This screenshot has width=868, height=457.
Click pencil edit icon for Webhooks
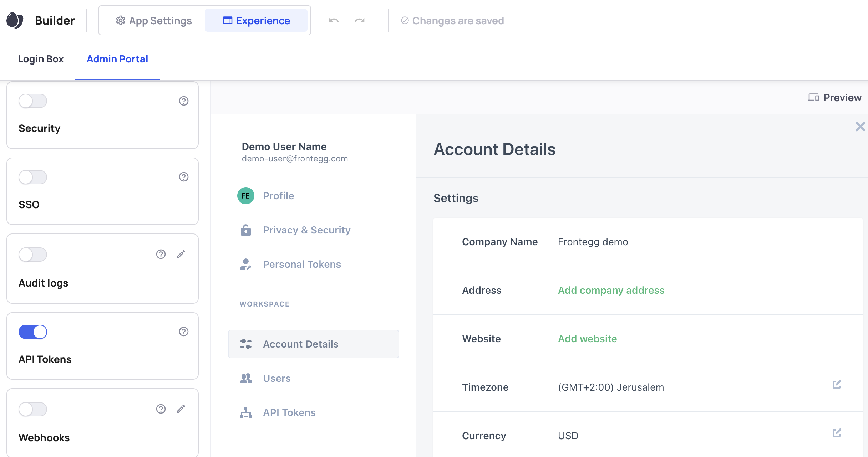coord(181,409)
